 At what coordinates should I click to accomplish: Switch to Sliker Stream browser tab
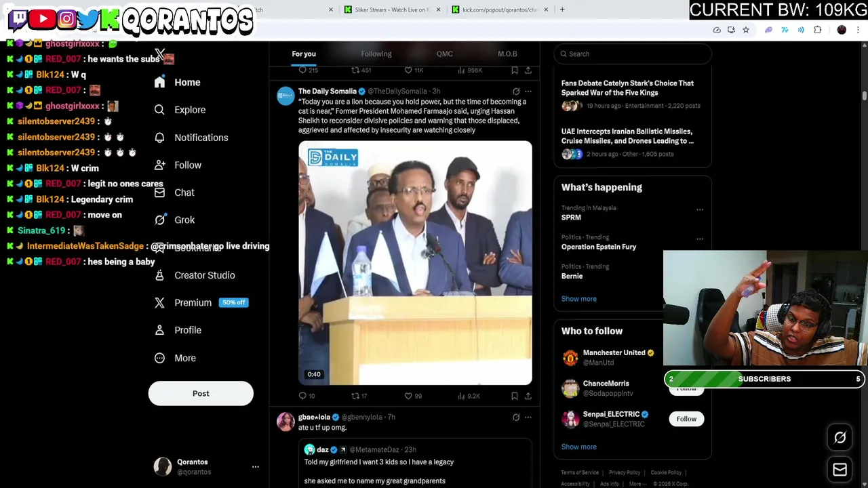[x=393, y=9]
